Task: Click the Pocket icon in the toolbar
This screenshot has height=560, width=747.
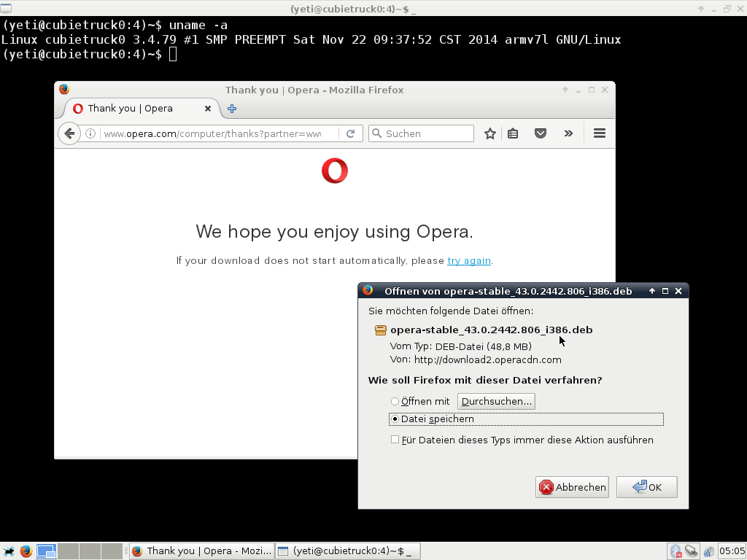Action: tap(541, 133)
